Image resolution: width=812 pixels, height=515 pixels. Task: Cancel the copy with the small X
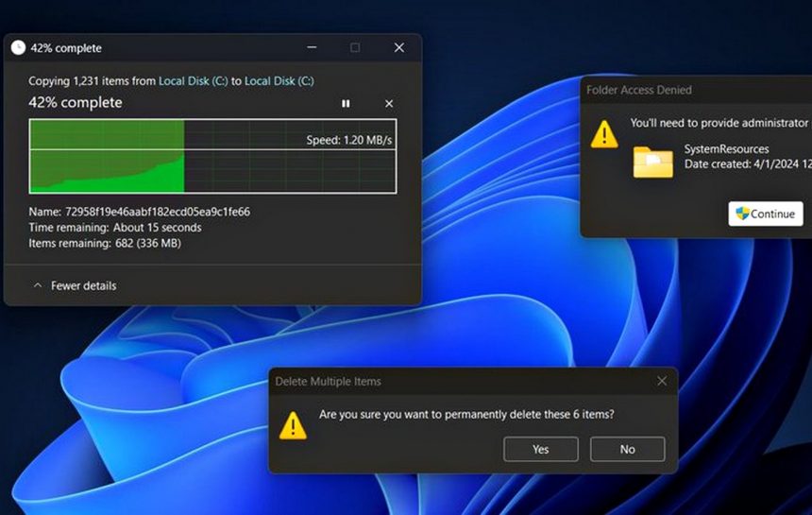pyautogui.click(x=389, y=104)
